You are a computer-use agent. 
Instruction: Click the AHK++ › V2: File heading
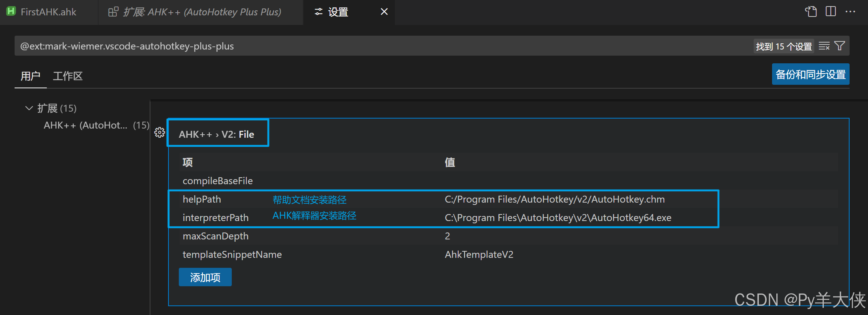coord(216,134)
